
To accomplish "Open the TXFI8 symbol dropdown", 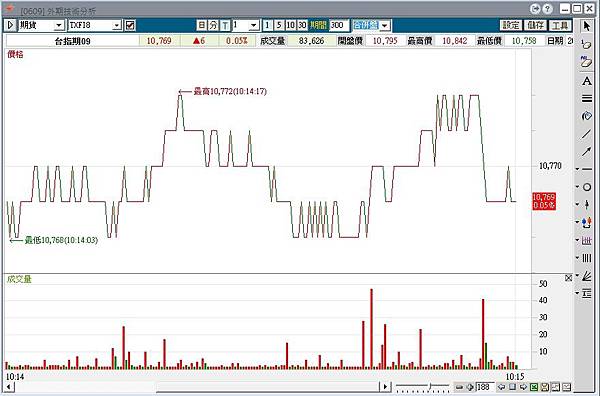I will point(117,25).
